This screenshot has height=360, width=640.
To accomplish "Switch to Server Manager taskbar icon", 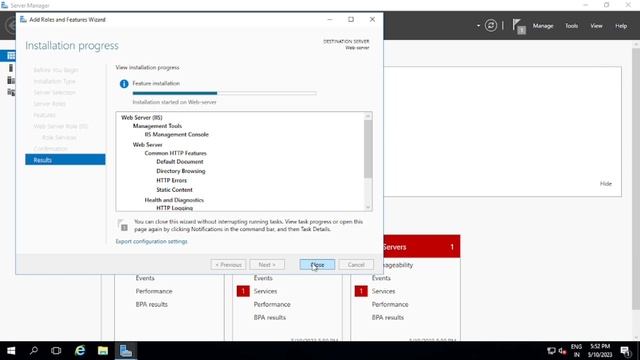I will (x=126, y=351).
